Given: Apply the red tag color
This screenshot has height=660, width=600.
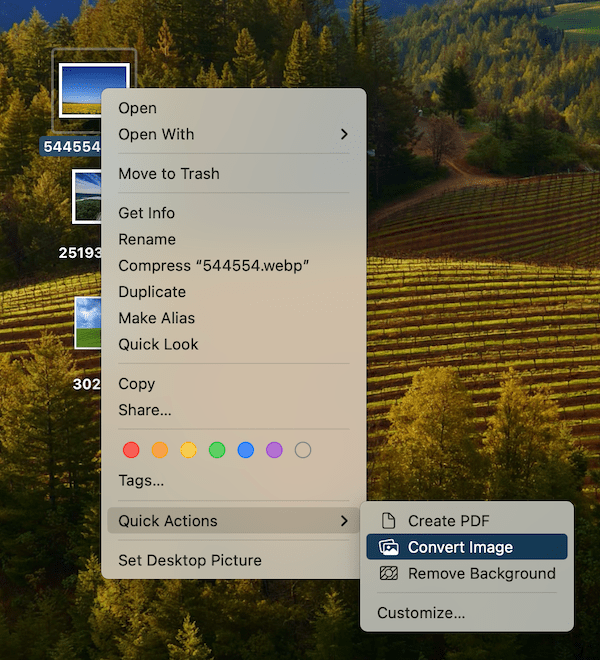Looking at the screenshot, I should tap(131, 450).
